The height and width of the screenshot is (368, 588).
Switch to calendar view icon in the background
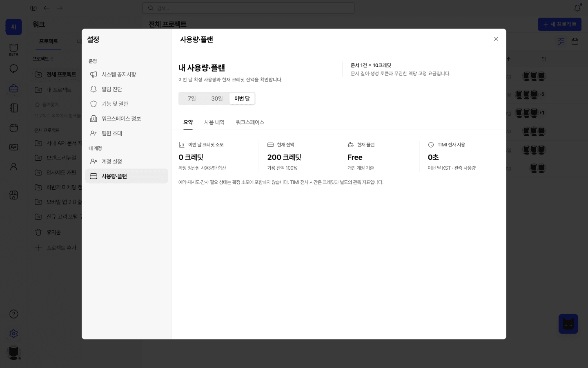pos(575,41)
